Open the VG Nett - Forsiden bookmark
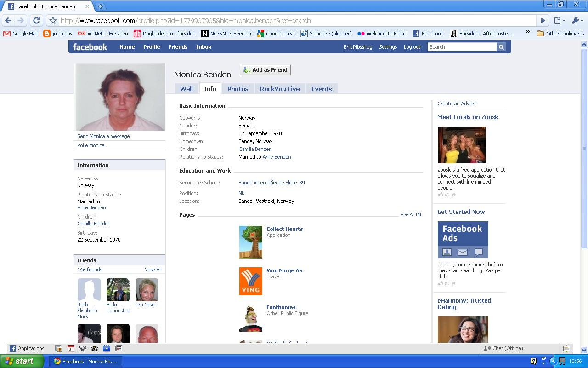 103,34
